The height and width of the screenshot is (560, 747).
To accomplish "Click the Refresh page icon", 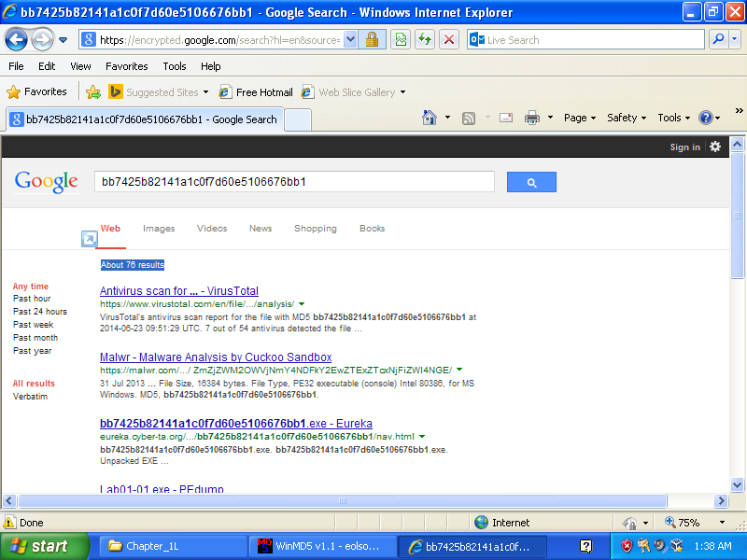I will click(425, 40).
